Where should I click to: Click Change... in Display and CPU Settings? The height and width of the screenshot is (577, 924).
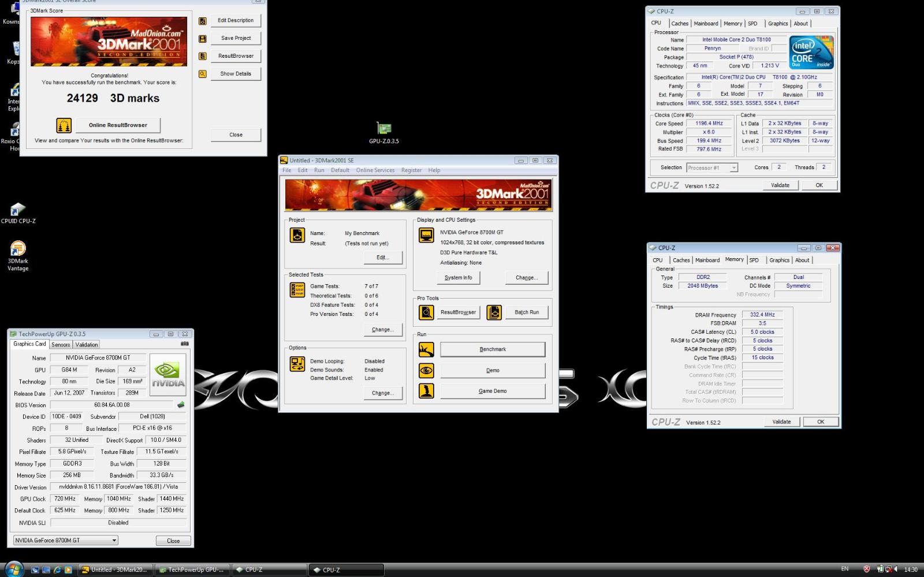click(527, 278)
